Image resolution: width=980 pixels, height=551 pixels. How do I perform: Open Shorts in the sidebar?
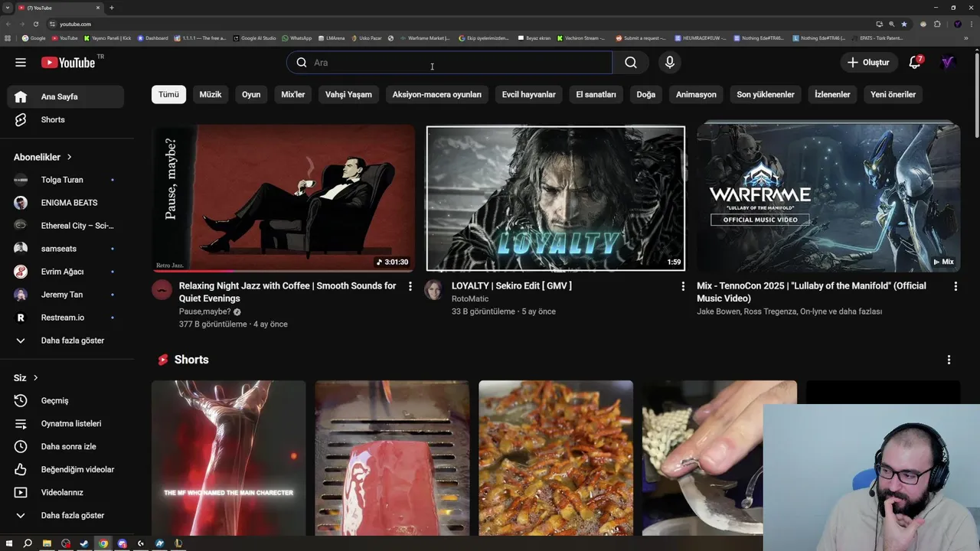point(65,119)
